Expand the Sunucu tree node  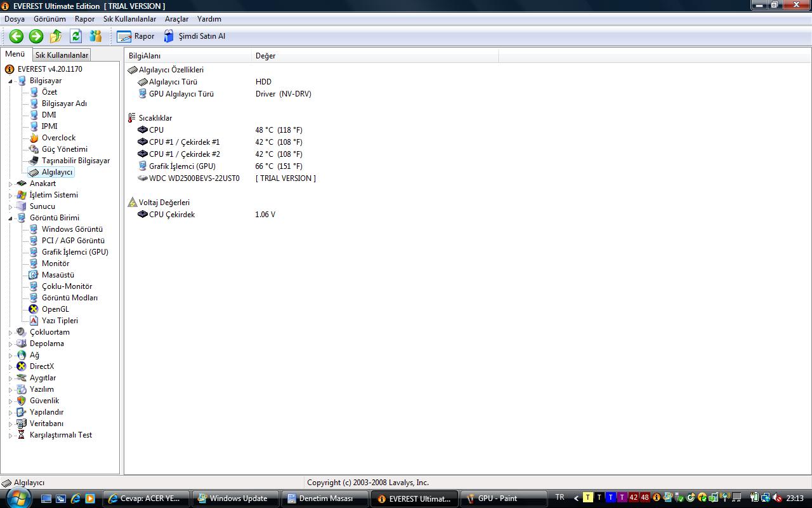[x=10, y=207]
